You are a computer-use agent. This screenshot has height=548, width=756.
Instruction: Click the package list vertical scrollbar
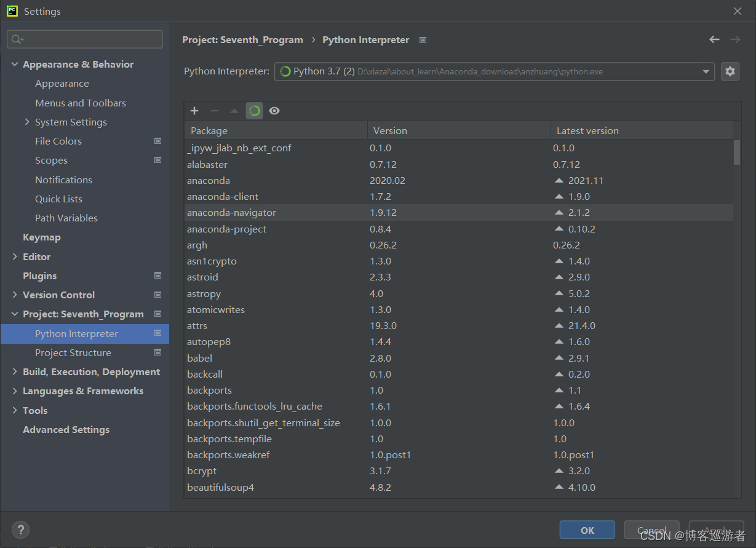pyautogui.click(x=737, y=153)
